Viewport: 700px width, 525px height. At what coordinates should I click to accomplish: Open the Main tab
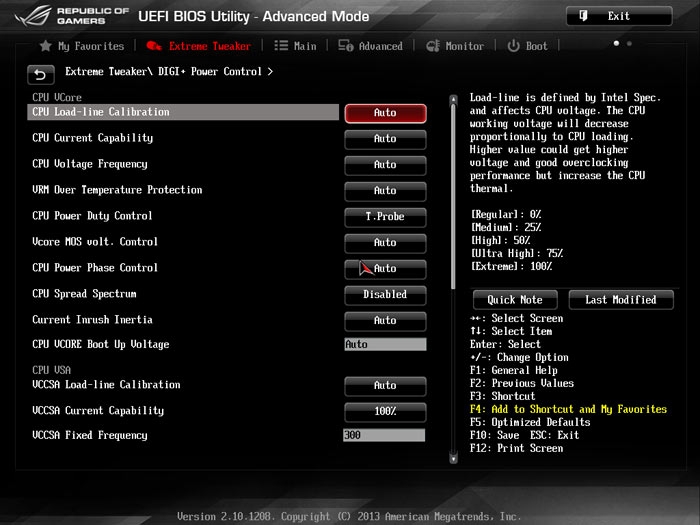pos(295,46)
